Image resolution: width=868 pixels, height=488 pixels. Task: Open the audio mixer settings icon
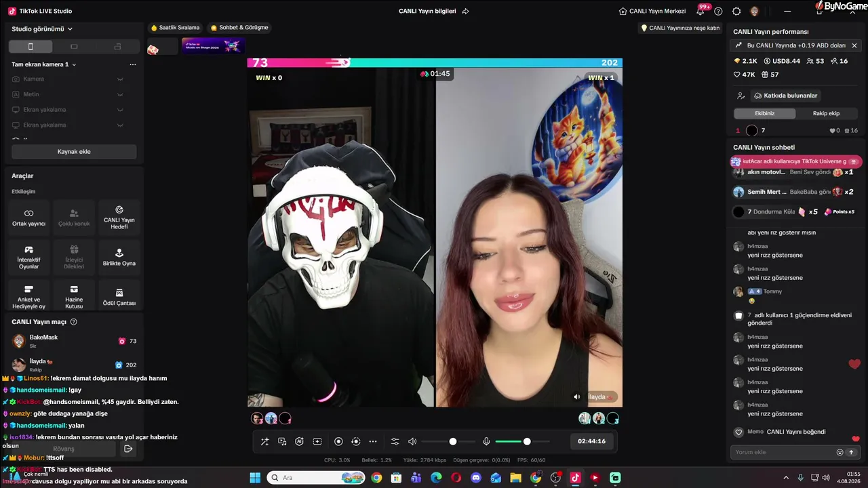pyautogui.click(x=395, y=441)
